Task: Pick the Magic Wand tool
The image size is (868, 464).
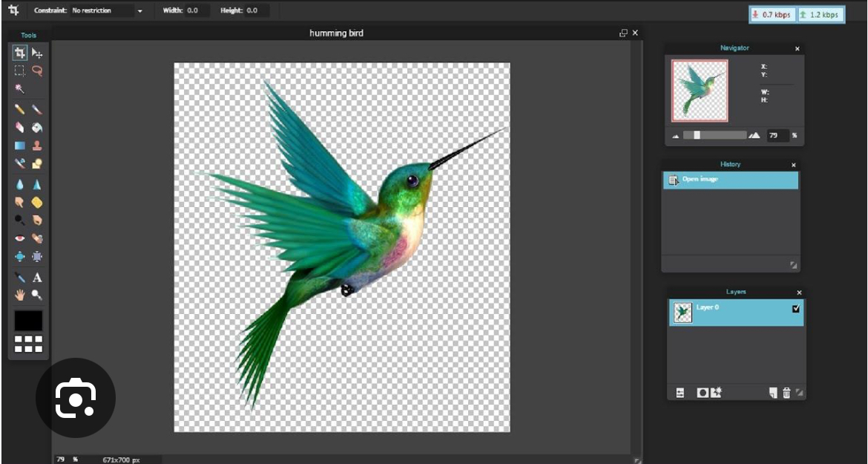Action: pyautogui.click(x=20, y=89)
